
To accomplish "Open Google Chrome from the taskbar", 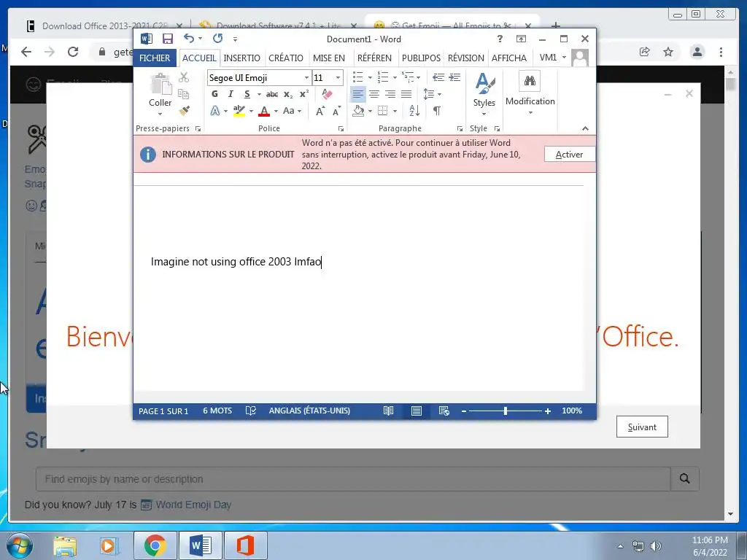I will 155,545.
